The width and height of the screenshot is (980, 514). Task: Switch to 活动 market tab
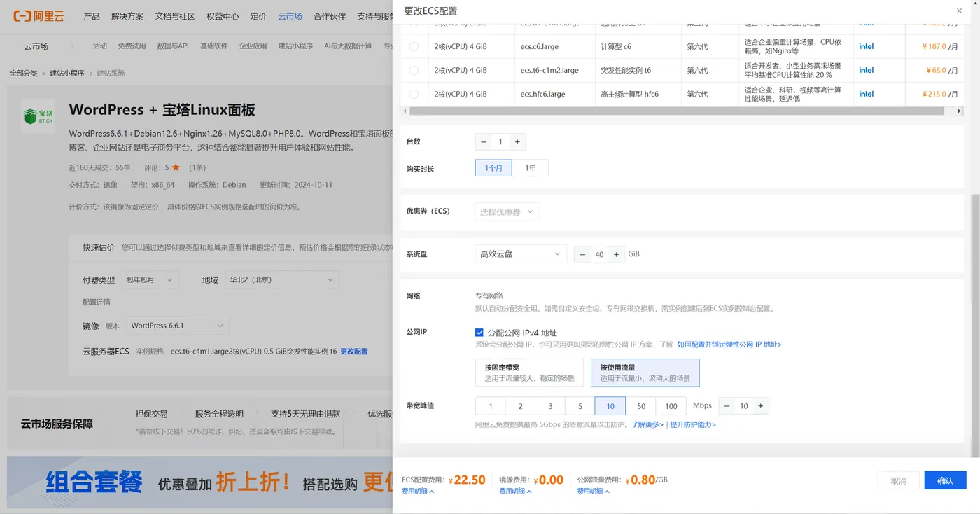tap(100, 46)
